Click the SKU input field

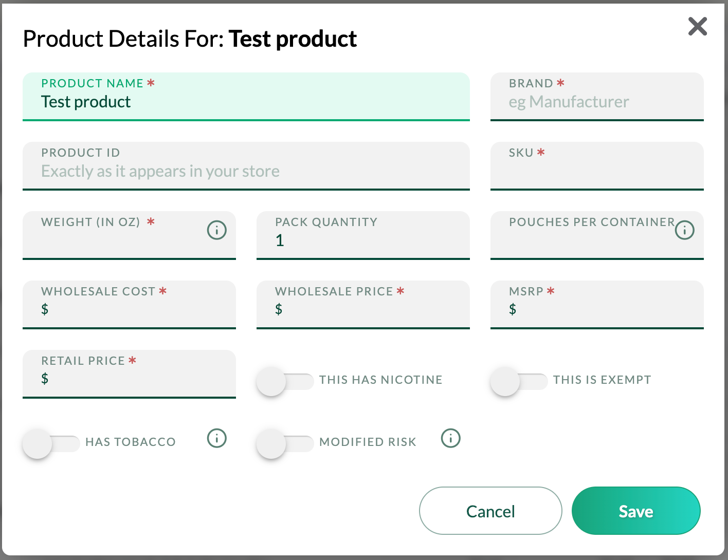[x=596, y=172]
